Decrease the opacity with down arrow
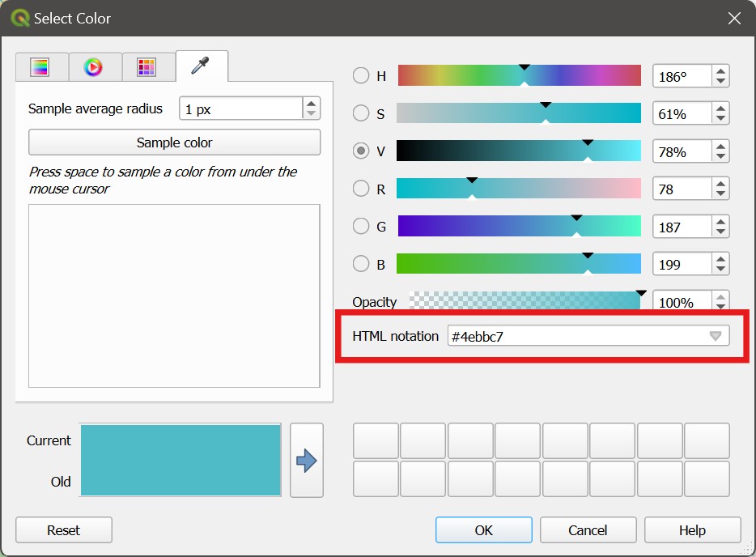Image resolution: width=756 pixels, height=557 pixels. point(720,306)
